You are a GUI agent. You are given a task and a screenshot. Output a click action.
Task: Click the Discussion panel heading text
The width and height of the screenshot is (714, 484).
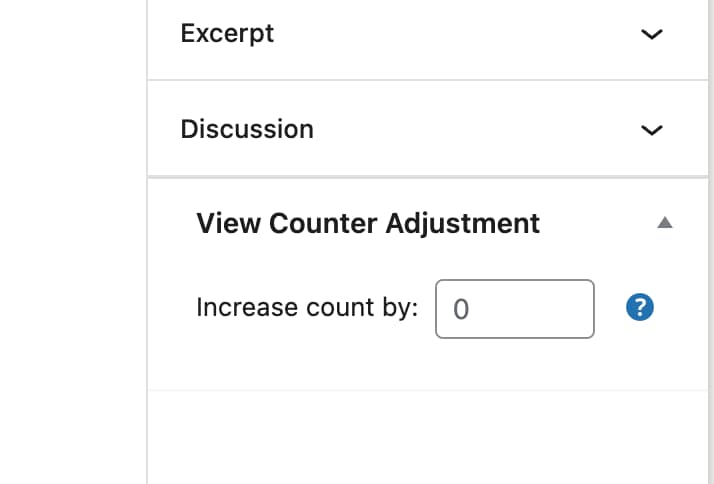tap(247, 129)
